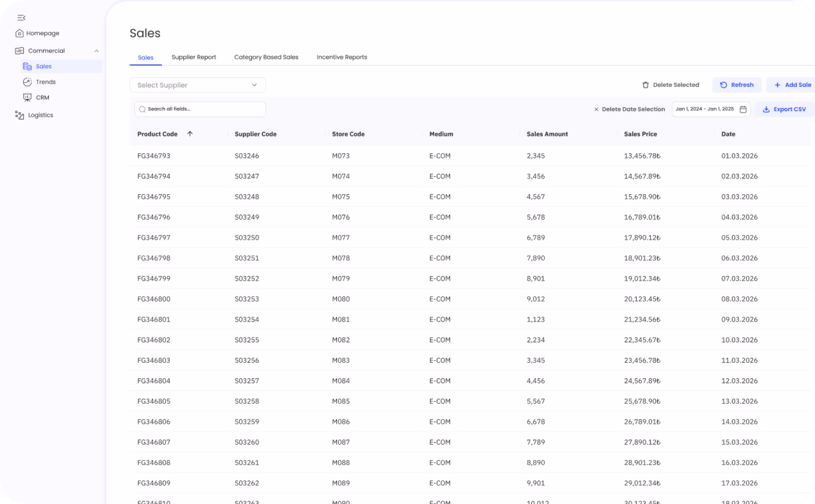Click the calendar icon in the date range field
The width and height of the screenshot is (815, 504).
[743, 109]
